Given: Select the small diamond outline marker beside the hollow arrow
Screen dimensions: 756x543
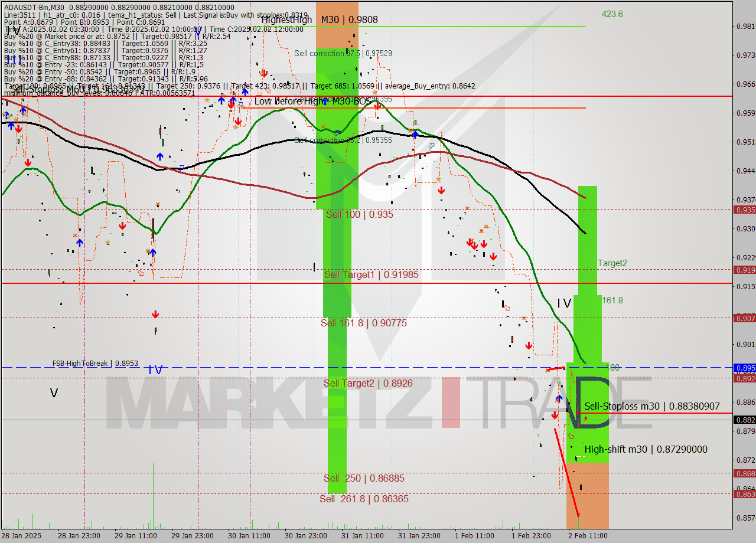Looking at the screenshot, I should (x=239, y=106).
